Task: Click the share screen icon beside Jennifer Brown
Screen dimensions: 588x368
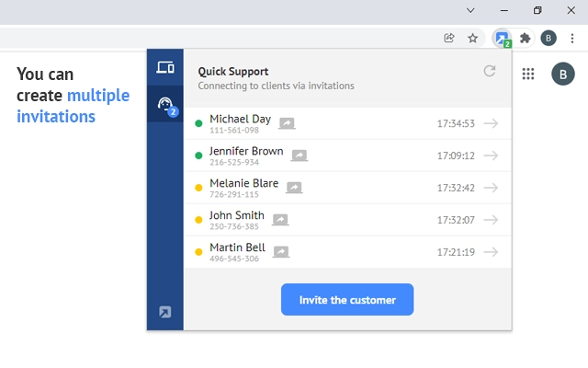Action: click(299, 155)
